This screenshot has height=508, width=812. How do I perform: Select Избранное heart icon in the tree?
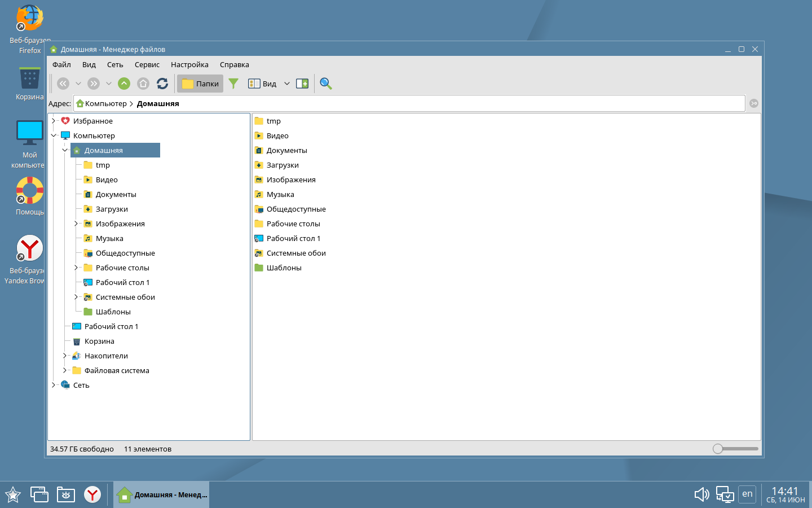pos(65,121)
